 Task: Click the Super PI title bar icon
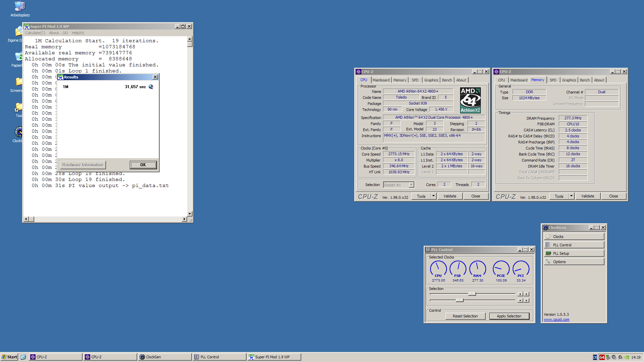[26, 26]
